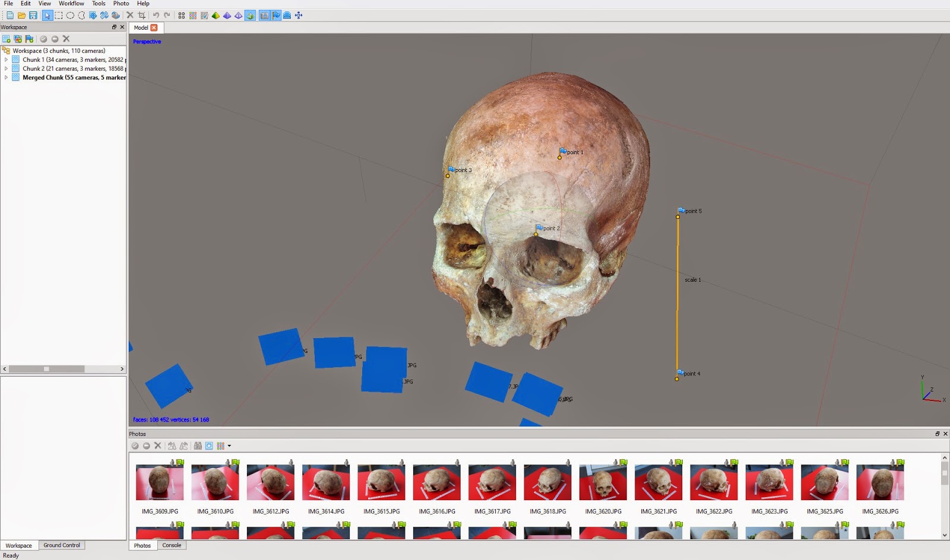Expand the Chunk 1 tree node
The image size is (950, 560).
6,60
